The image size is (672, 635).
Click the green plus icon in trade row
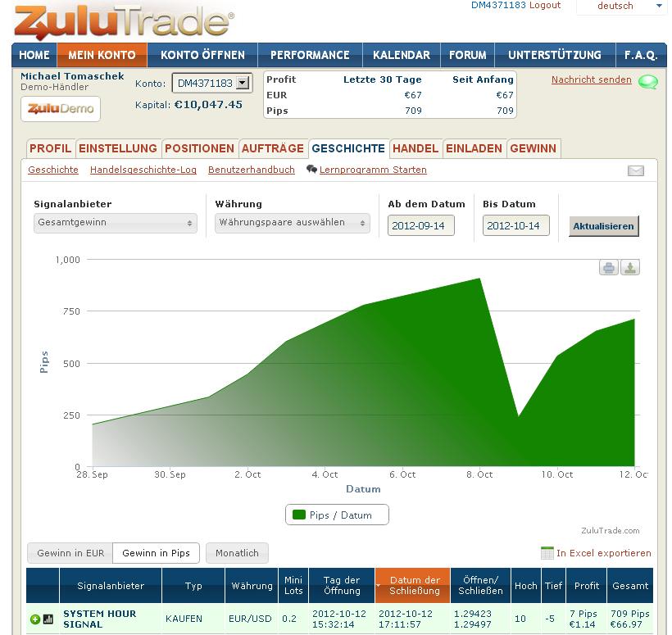35,619
